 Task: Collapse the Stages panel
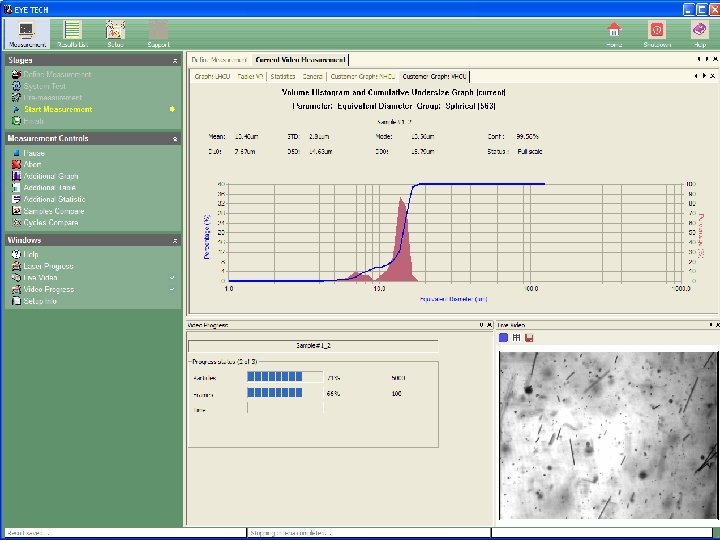(x=175, y=61)
